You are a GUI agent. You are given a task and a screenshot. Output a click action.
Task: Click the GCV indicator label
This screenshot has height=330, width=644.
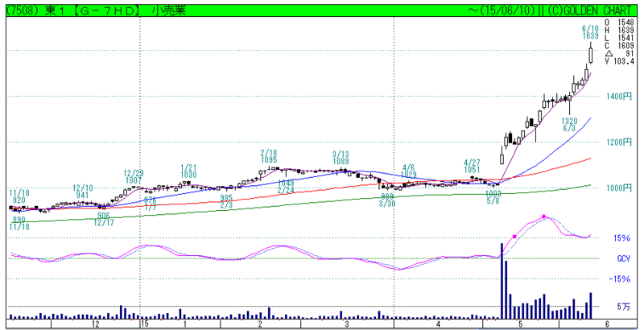(623, 259)
